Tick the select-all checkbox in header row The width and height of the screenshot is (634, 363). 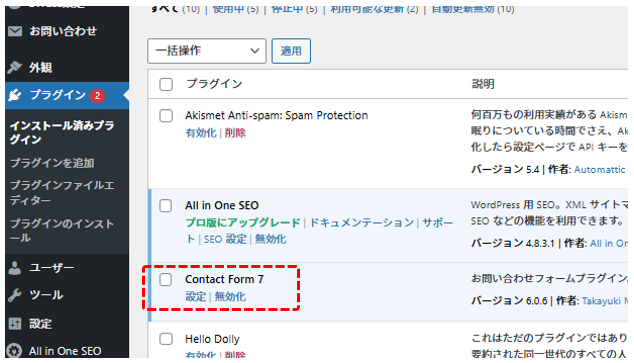pyautogui.click(x=166, y=84)
